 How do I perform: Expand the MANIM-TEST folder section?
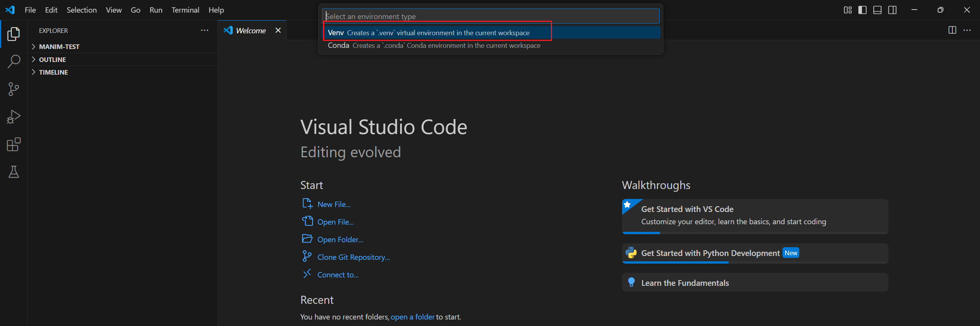click(x=122, y=47)
